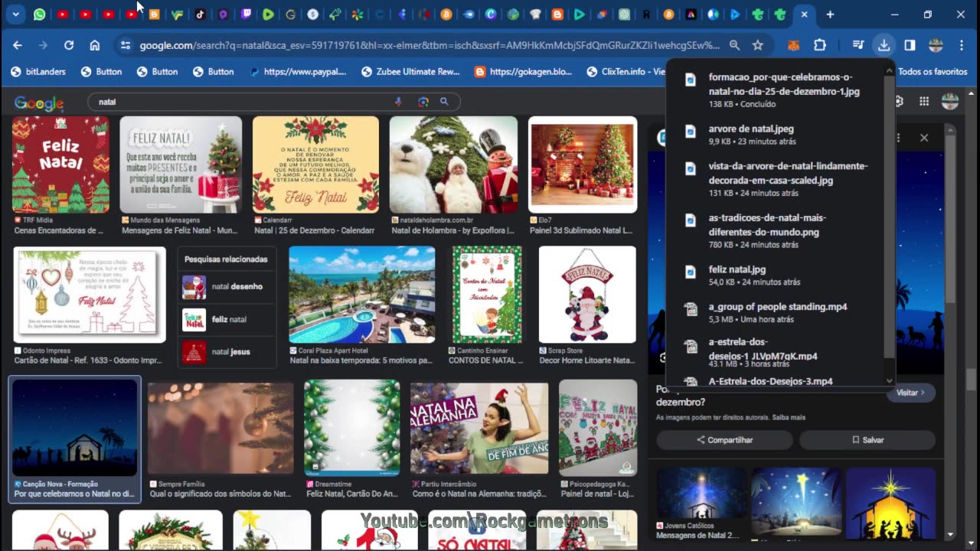Click the Compartilhar button
The width and height of the screenshot is (980, 551).
[724, 440]
